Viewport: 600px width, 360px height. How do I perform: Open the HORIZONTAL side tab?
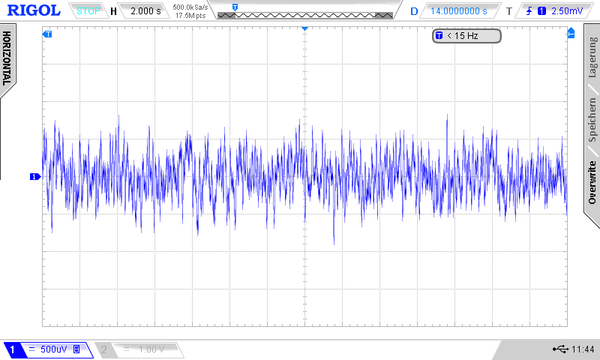[7, 58]
